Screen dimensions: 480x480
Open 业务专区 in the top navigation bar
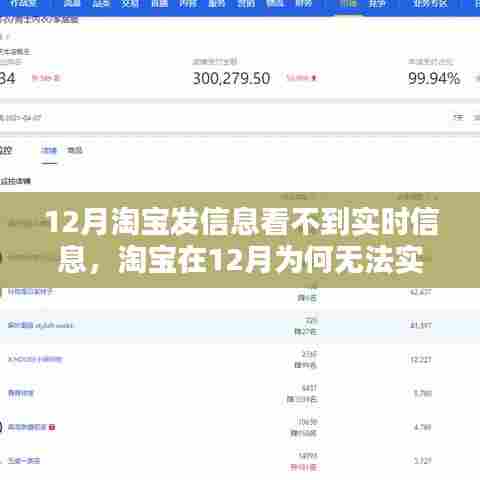[430, 4]
